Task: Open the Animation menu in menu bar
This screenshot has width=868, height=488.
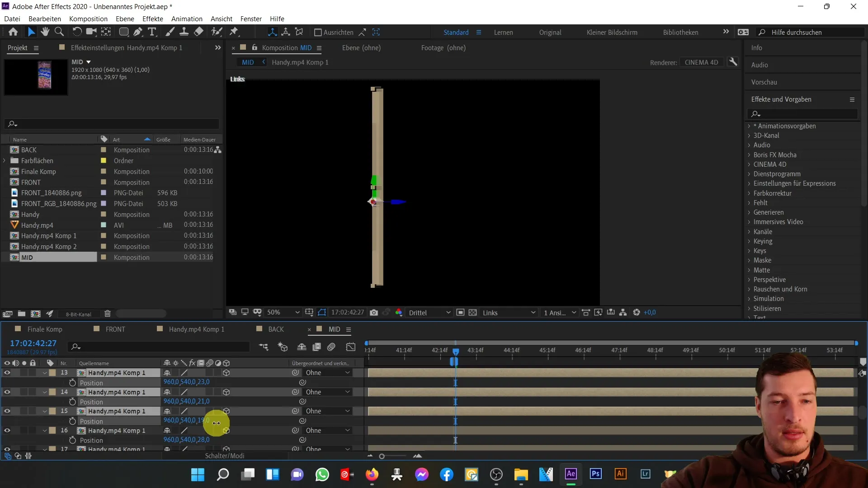Action: pyautogui.click(x=188, y=19)
